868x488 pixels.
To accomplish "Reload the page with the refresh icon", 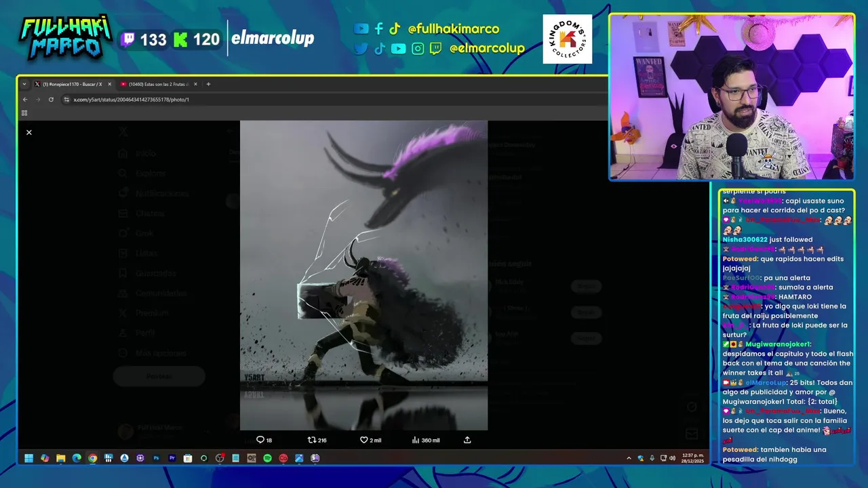I will pyautogui.click(x=51, y=100).
